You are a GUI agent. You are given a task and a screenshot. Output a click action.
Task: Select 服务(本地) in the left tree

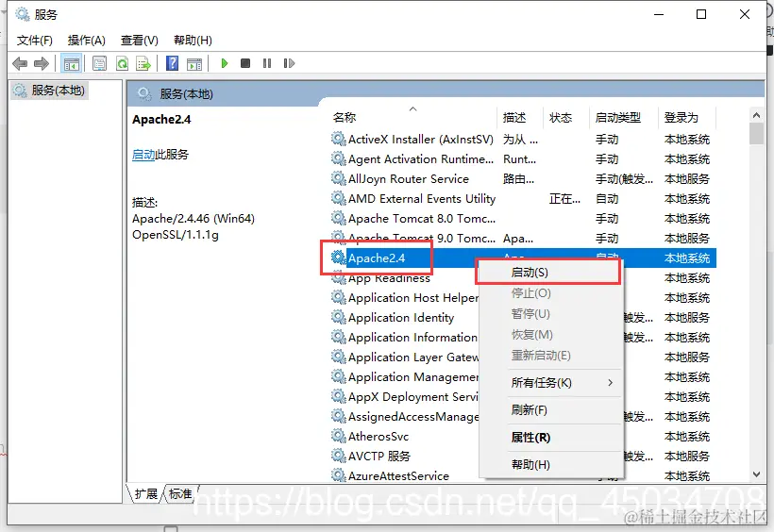coord(49,91)
